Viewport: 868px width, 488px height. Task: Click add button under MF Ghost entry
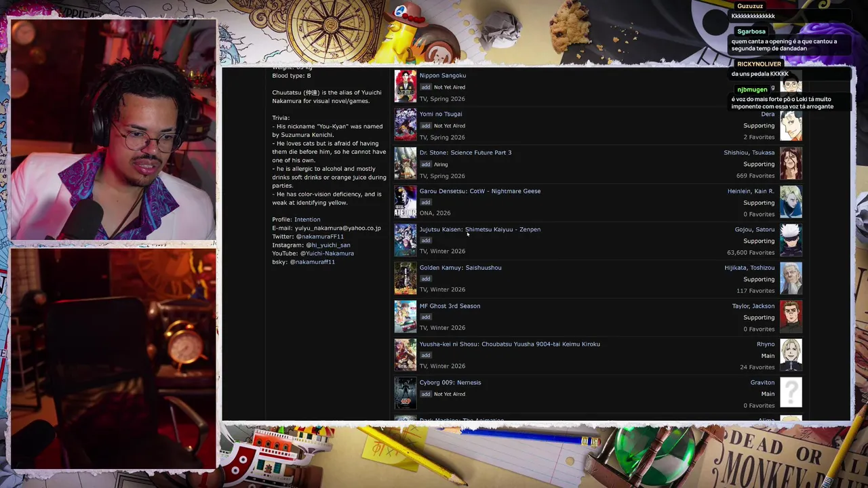(425, 317)
